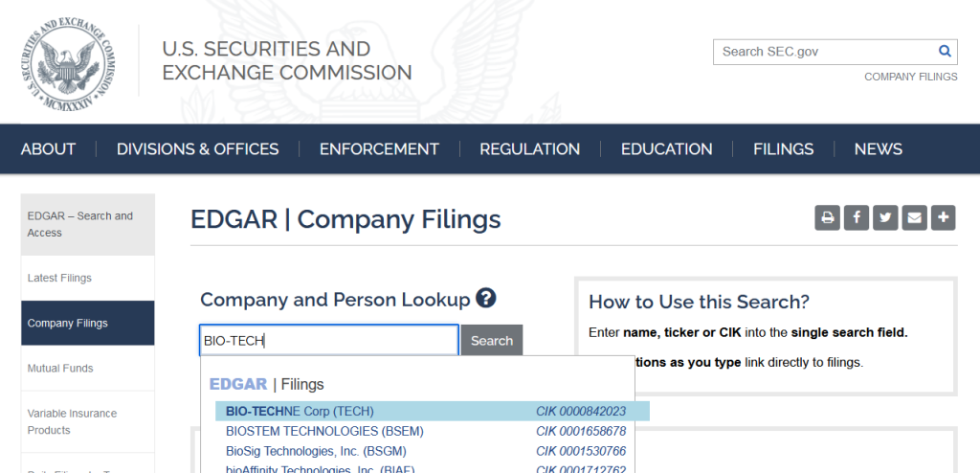
Task: Open Variable Insurance Products in the sidebar
Action: [x=88, y=421]
